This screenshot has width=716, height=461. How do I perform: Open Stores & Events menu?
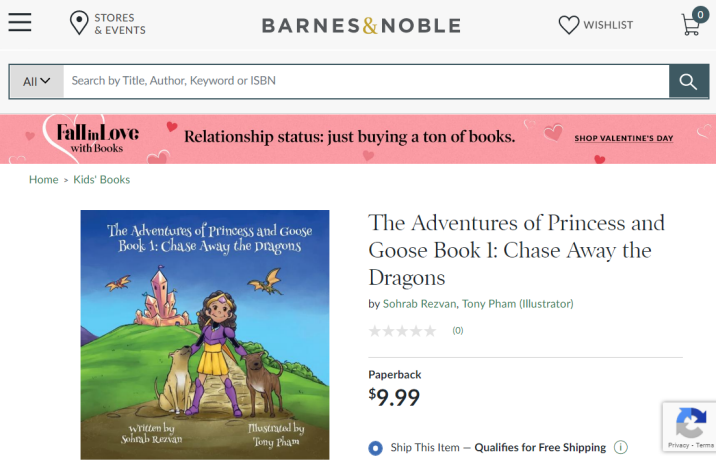pyautogui.click(x=119, y=24)
